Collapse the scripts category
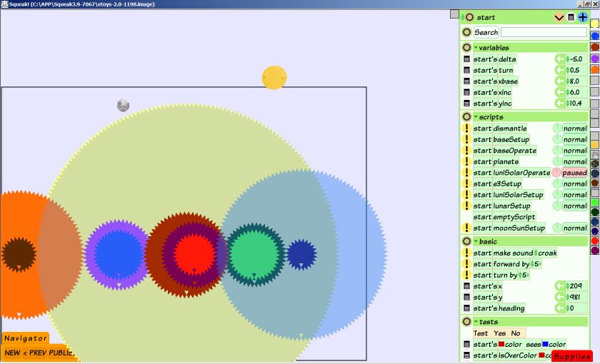The image size is (600, 364). [x=476, y=117]
